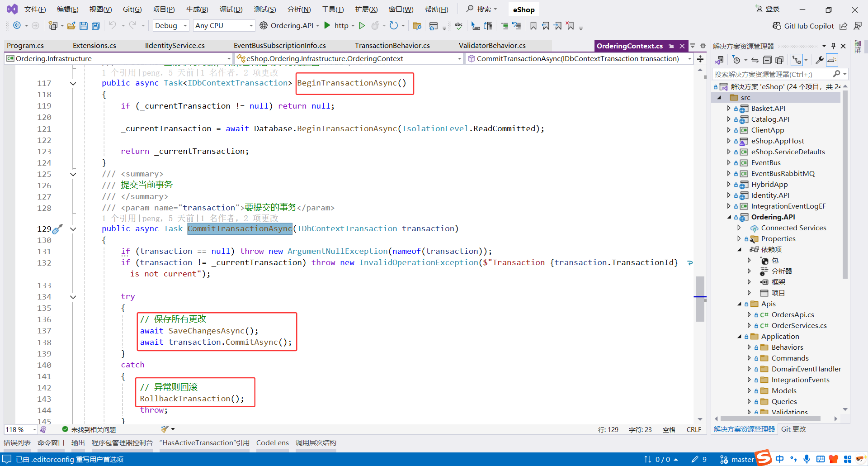Collapse the try block on line 134

click(73, 297)
